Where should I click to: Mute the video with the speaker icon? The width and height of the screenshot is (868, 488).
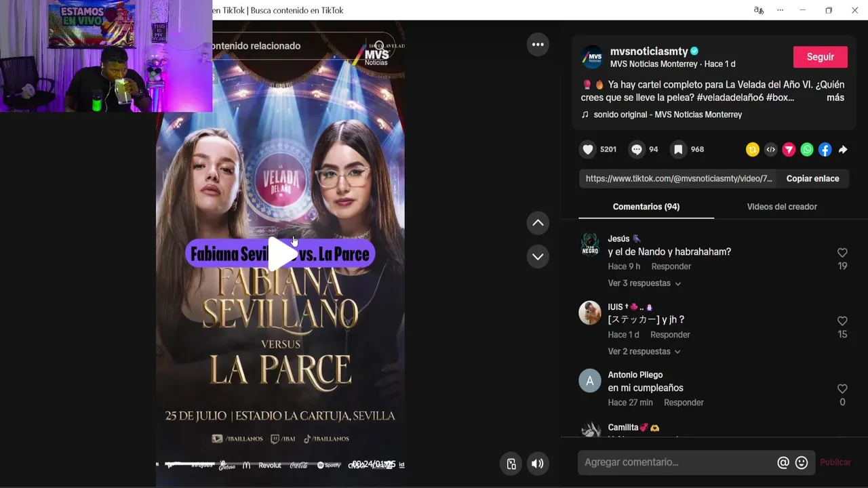538,464
